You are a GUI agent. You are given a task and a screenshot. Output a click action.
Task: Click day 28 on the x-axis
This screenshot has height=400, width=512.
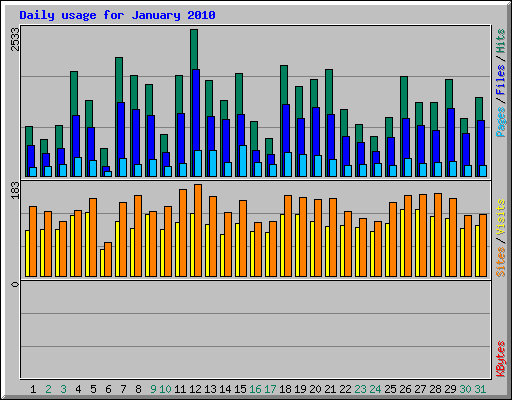coord(435,389)
